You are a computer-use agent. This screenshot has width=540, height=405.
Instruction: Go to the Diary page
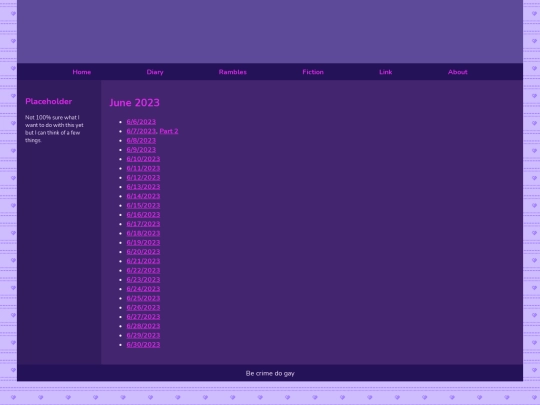point(155,72)
